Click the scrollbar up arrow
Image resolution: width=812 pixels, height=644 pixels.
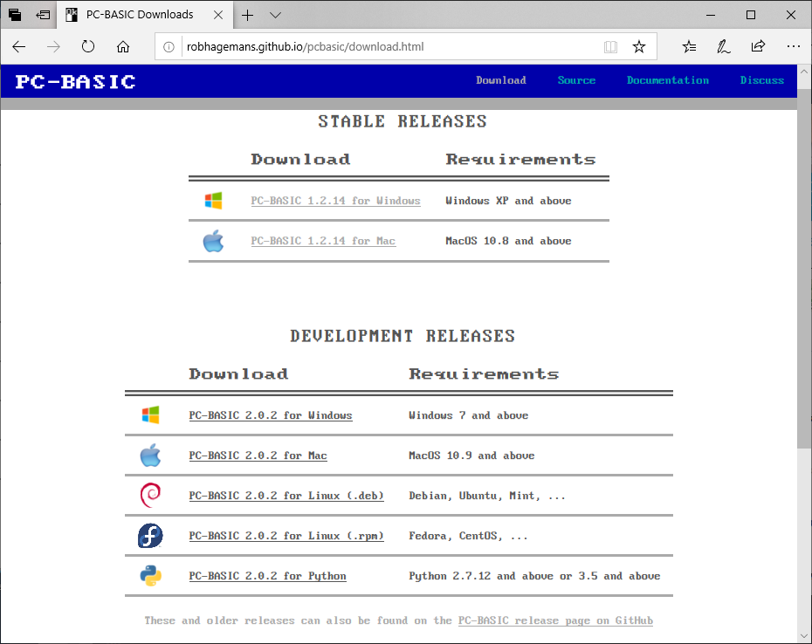pyautogui.click(x=804, y=72)
